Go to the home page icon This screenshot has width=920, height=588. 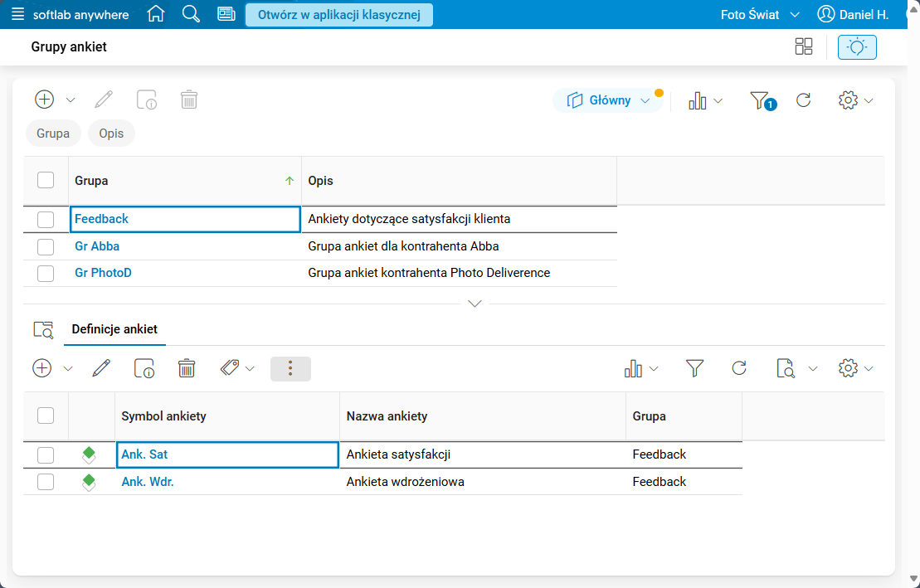[155, 14]
